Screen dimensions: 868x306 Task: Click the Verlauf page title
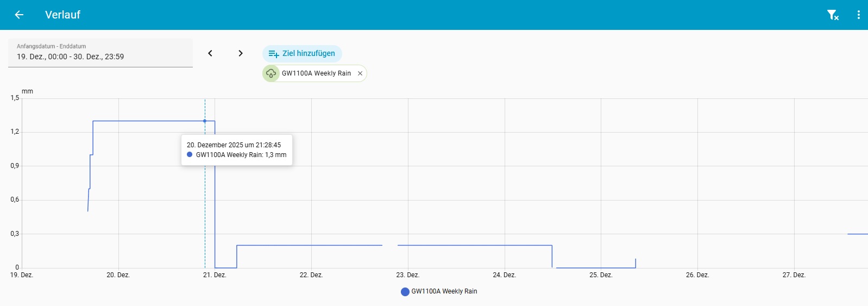pos(62,15)
